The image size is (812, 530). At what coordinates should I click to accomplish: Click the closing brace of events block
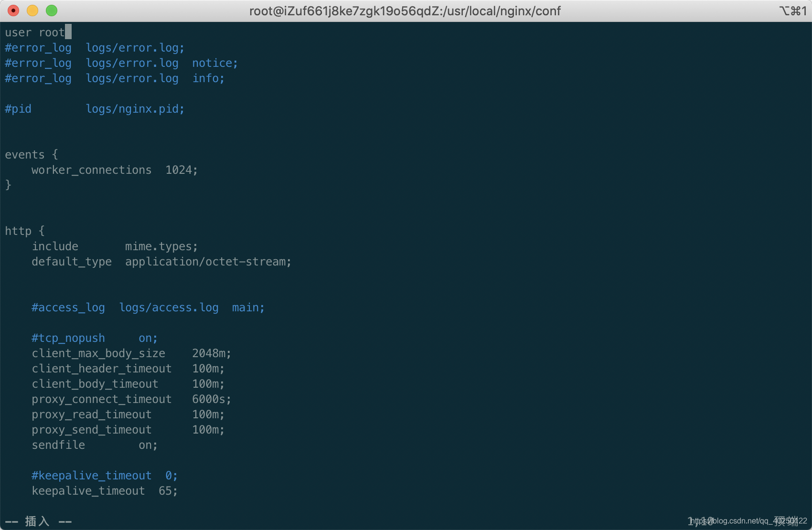8,185
